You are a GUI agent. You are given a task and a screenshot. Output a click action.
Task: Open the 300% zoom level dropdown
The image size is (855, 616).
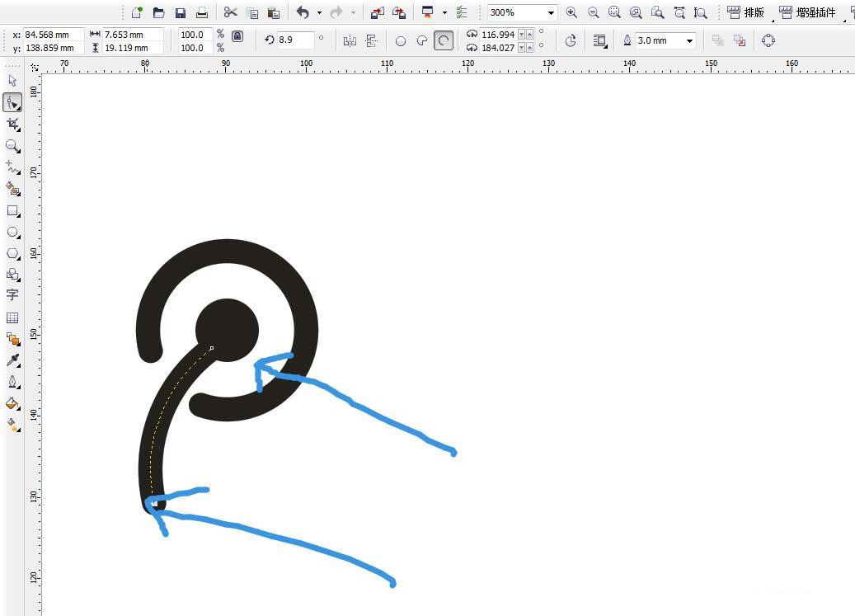[x=551, y=13]
